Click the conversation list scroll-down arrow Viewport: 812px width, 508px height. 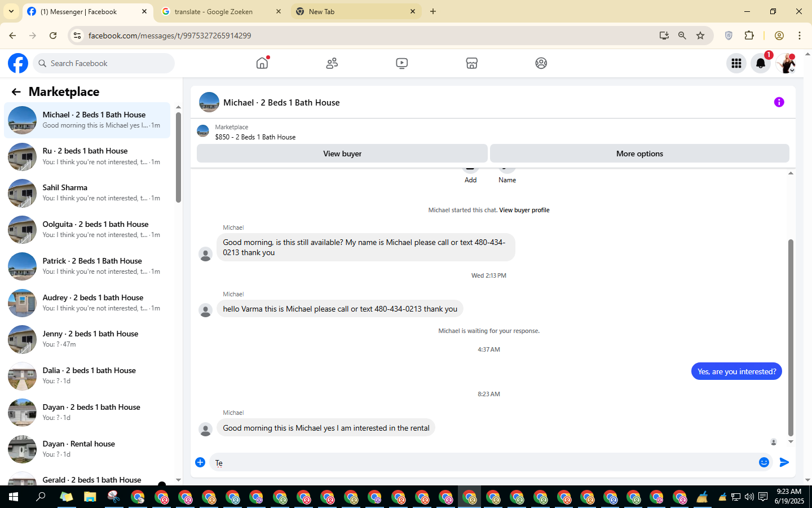pyautogui.click(x=178, y=480)
